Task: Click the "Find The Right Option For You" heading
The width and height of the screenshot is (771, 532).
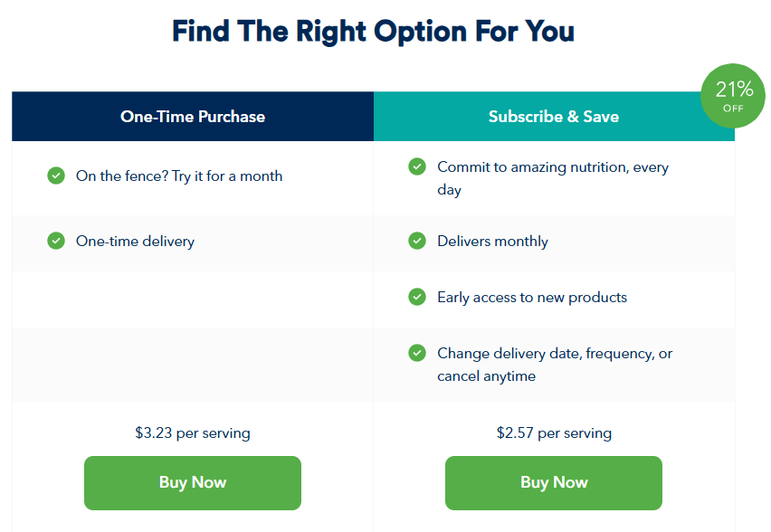Action: point(373,32)
